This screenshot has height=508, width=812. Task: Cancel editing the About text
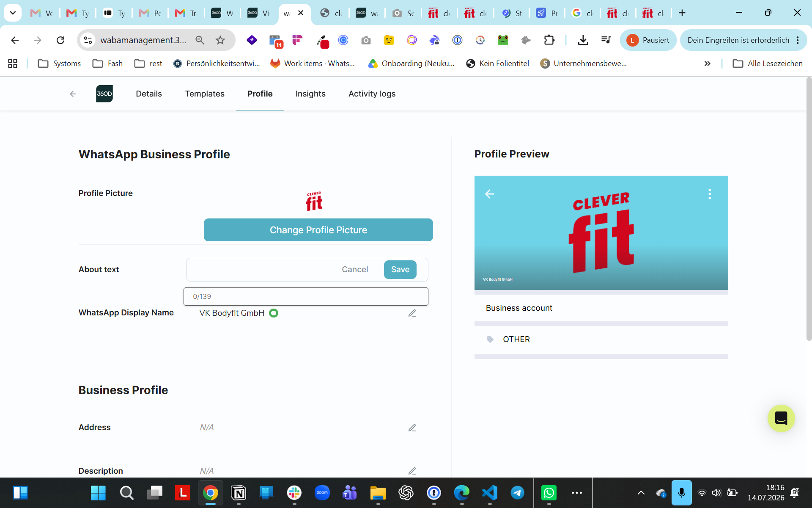355,270
